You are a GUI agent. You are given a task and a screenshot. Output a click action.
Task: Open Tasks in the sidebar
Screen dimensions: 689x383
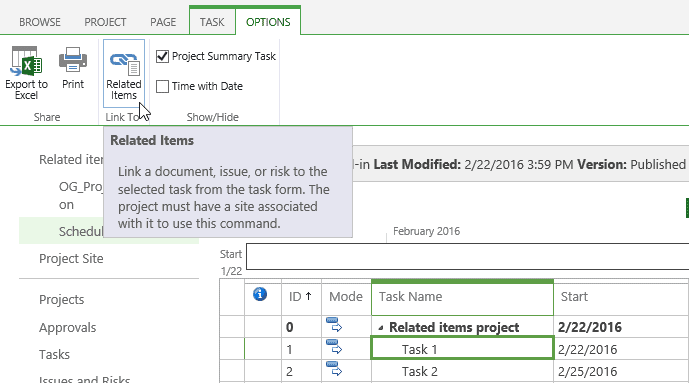click(54, 354)
